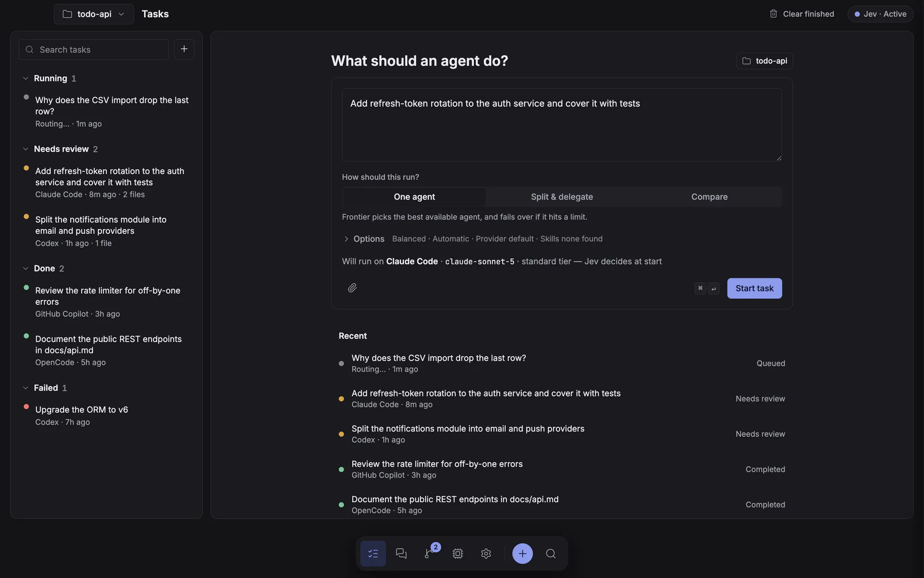The width and height of the screenshot is (924, 578).
Task: Click the plus button beside Search tasks
Action: pyautogui.click(x=184, y=49)
